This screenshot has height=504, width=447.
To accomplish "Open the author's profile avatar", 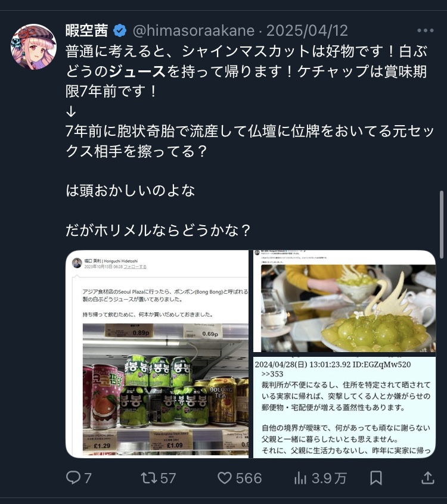I will (x=34, y=46).
